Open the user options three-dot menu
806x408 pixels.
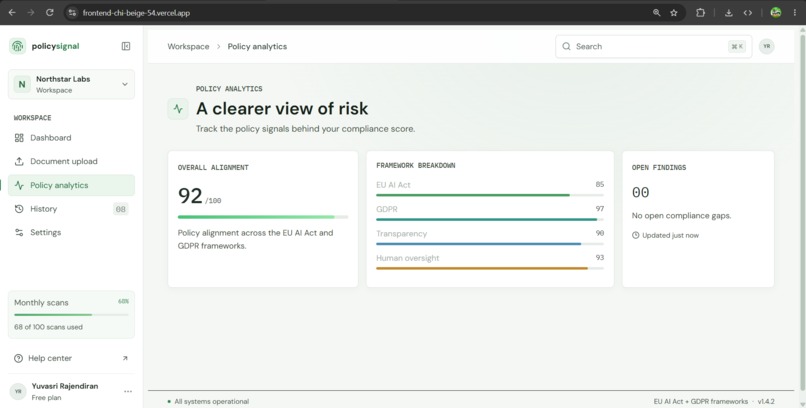pos(128,392)
